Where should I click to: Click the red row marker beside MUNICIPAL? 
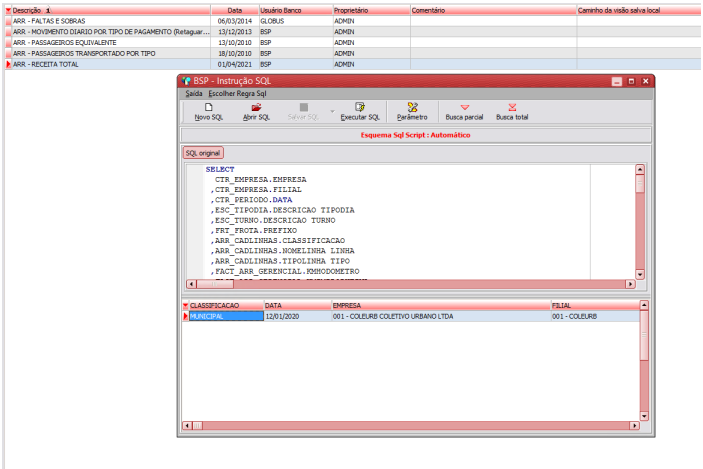click(185, 317)
